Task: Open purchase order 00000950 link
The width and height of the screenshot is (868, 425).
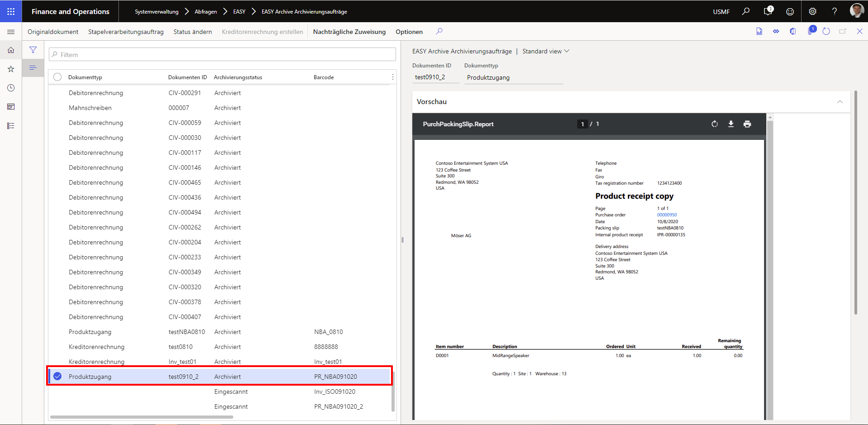Action: coord(667,215)
